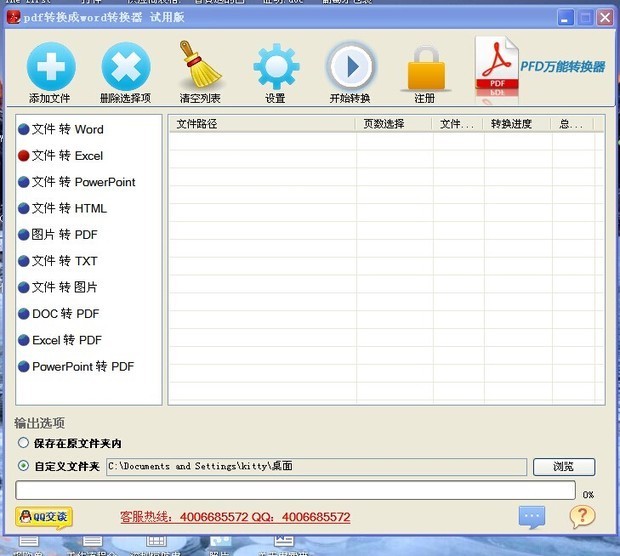Open 设置 settings gear icon

[275, 67]
